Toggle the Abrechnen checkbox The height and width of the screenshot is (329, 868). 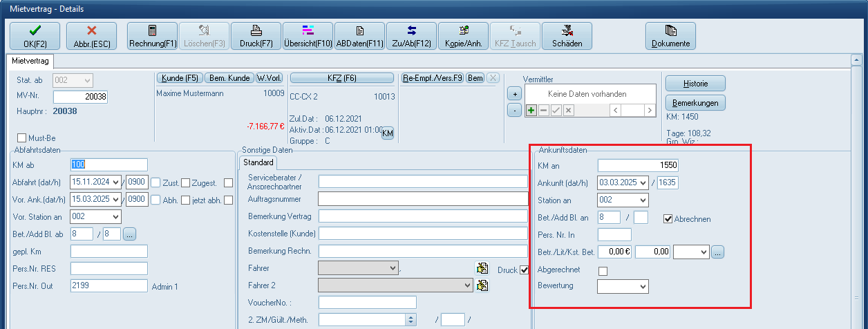pos(668,218)
